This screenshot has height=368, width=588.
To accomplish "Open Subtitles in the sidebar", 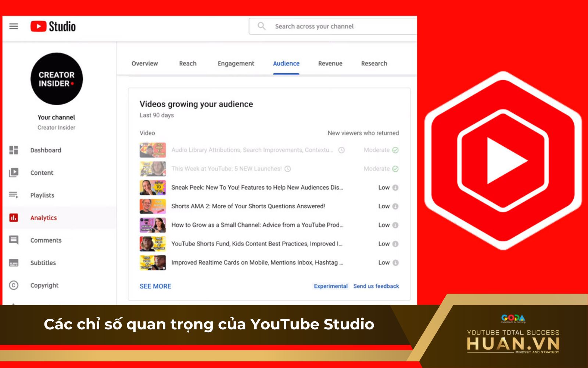I will click(43, 263).
